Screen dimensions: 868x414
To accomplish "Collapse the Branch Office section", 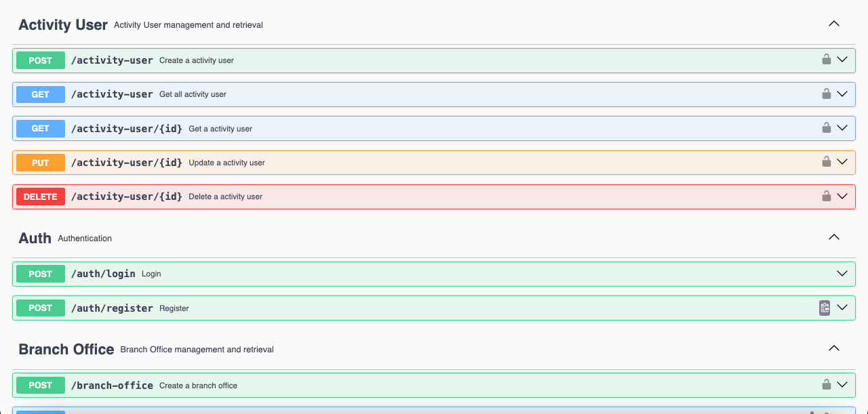I will [x=834, y=348].
